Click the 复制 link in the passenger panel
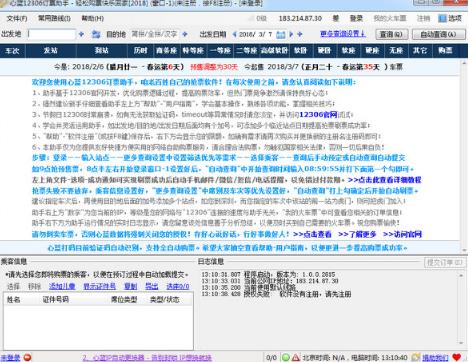This screenshot has width=468, height=362. click(130, 286)
